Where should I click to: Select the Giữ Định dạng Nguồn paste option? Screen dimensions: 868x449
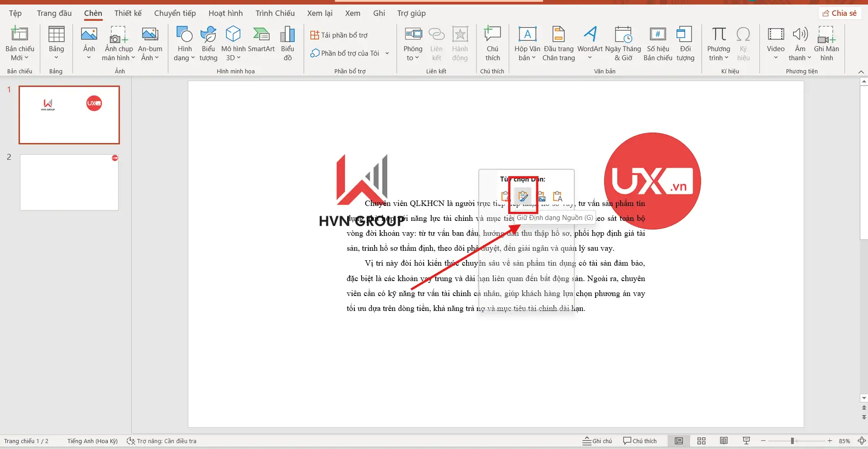[x=523, y=196]
